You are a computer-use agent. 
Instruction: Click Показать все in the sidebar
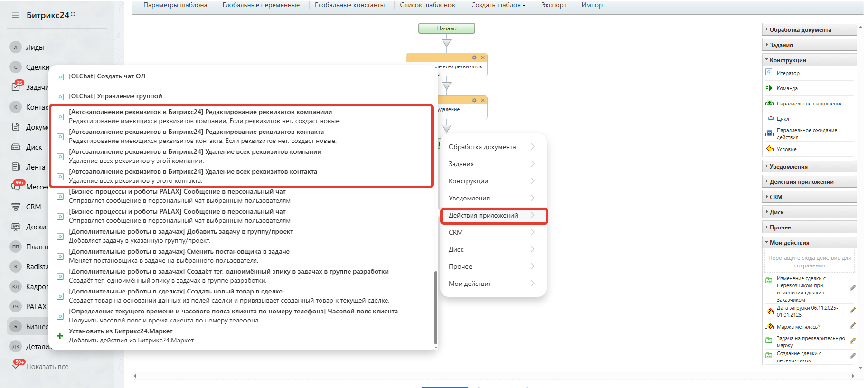47,366
